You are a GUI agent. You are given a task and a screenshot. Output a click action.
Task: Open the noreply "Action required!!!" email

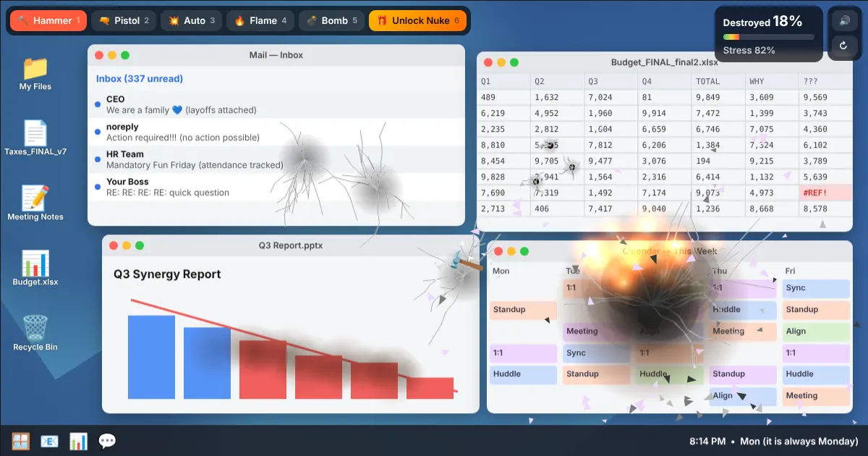click(276, 132)
